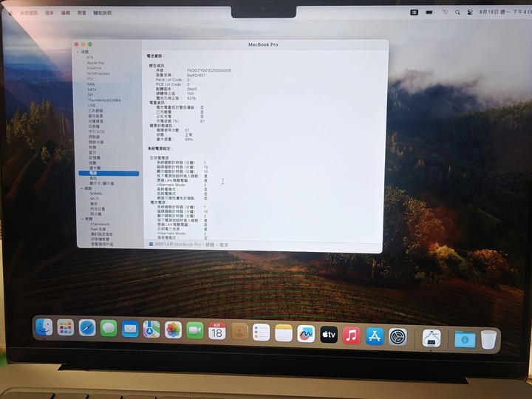Collapse the 硬體 hardware section
532x399 pixels.
click(x=78, y=52)
